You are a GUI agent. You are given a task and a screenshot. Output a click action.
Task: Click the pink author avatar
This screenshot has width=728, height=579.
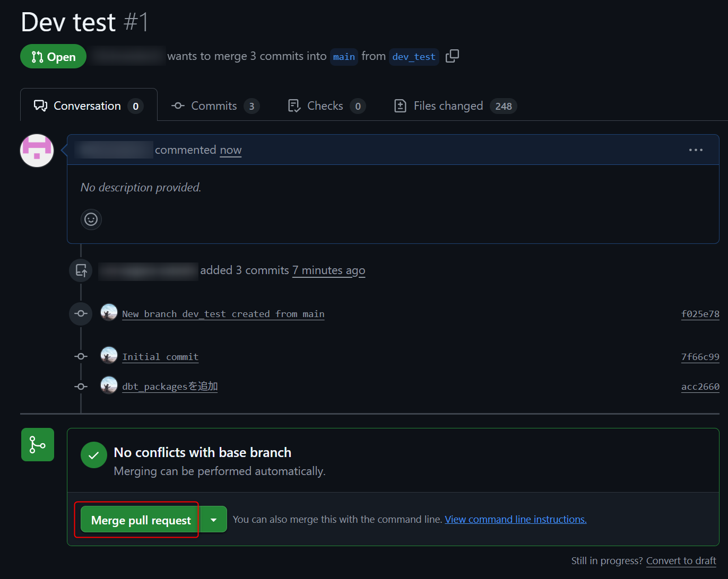[x=37, y=150]
